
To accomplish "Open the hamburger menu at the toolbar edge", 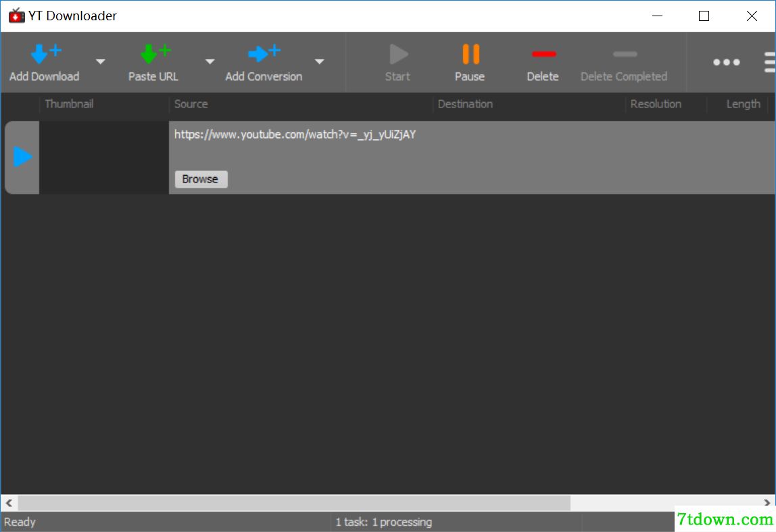I will [769, 62].
